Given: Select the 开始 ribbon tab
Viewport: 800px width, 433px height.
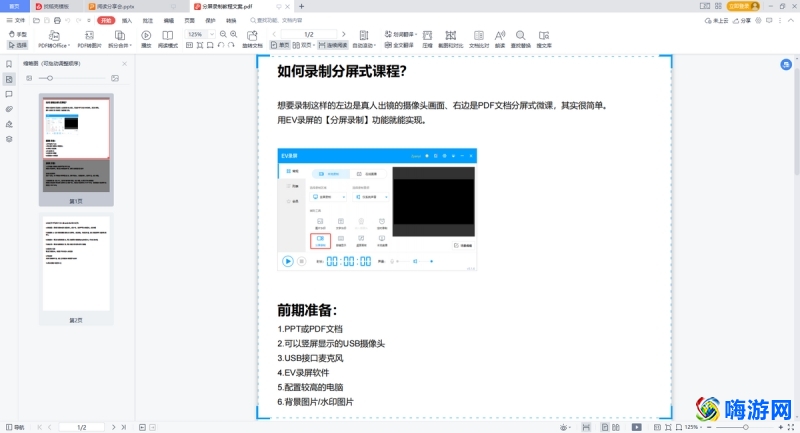Looking at the screenshot, I should pyautogui.click(x=106, y=20).
